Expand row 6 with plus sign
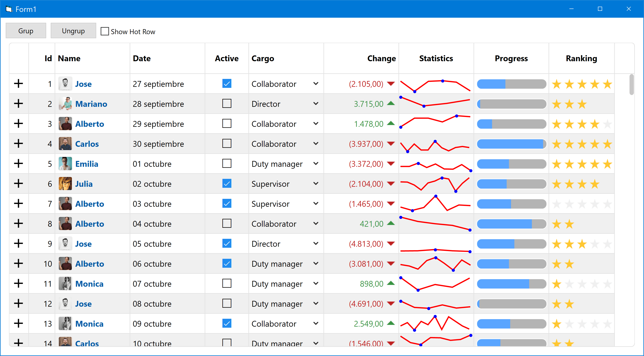Viewport: 644px width, 356px height. [19, 184]
